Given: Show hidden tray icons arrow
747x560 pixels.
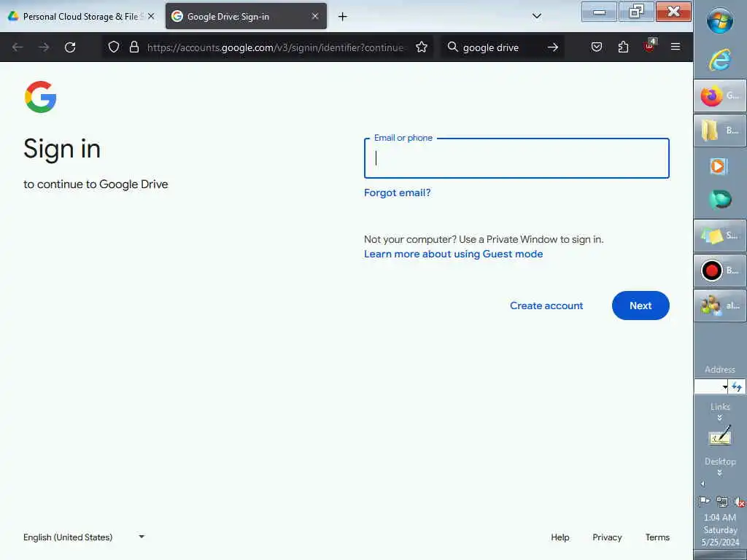Looking at the screenshot, I should pos(703,484).
